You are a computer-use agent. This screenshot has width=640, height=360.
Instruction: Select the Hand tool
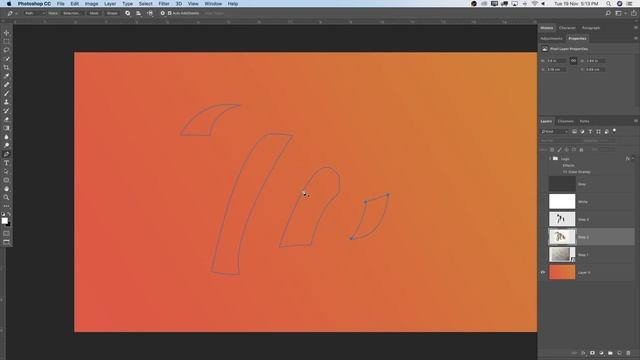click(x=6, y=189)
